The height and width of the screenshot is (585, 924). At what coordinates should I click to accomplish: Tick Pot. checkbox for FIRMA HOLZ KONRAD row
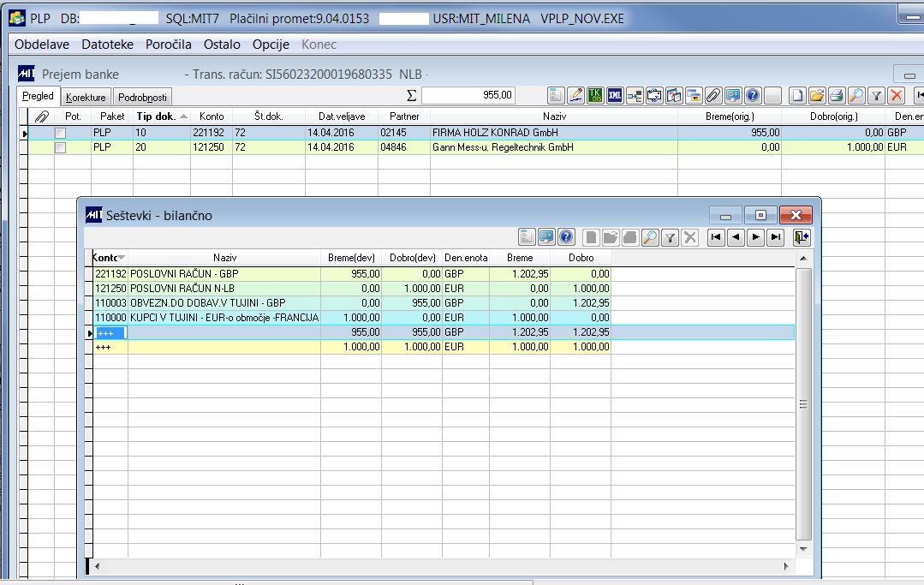click(60, 133)
